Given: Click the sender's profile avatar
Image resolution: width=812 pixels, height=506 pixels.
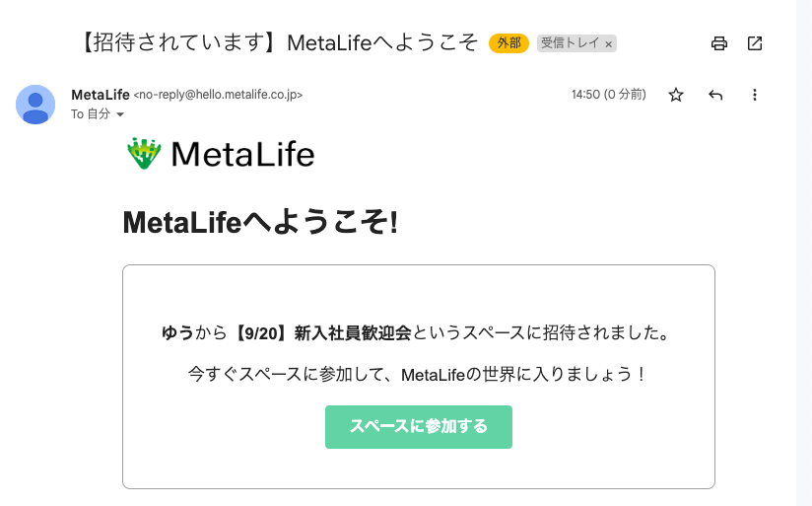Looking at the screenshot, I should pyautogui.click(x=35, y=105).
